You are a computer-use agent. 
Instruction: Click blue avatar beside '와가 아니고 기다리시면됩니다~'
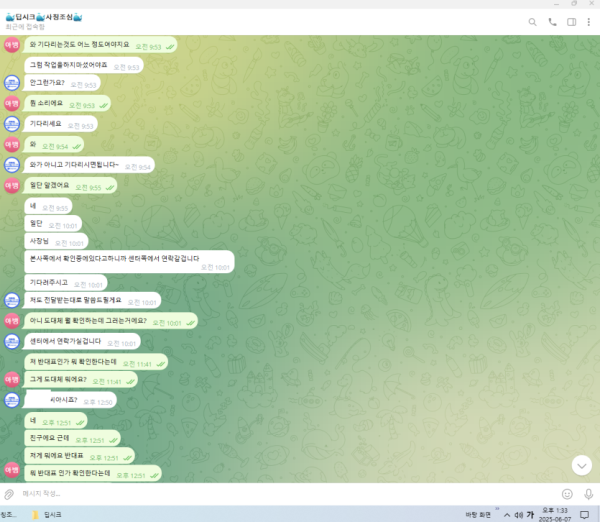(x=12, y=165)
